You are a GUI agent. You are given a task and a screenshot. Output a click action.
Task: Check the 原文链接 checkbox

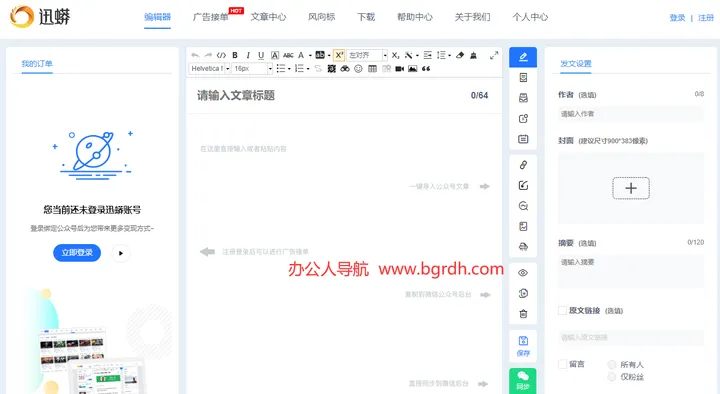[562, 310]
